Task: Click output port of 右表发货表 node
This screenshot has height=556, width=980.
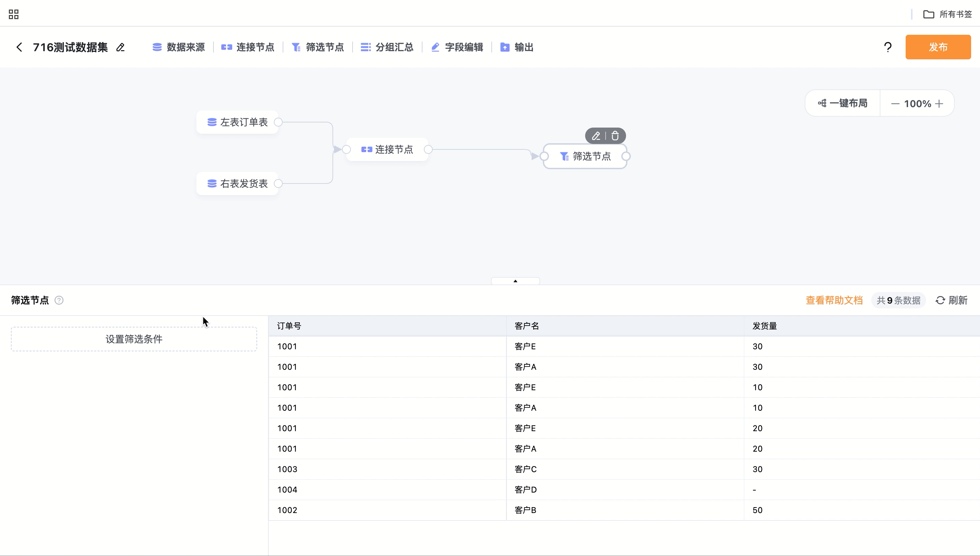Action: click(278, 184)
